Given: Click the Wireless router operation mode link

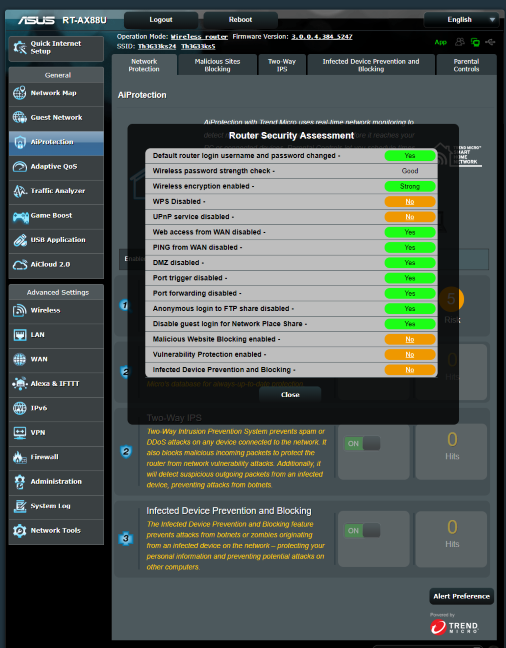Looking at the screenshot, I should point(199,37).
